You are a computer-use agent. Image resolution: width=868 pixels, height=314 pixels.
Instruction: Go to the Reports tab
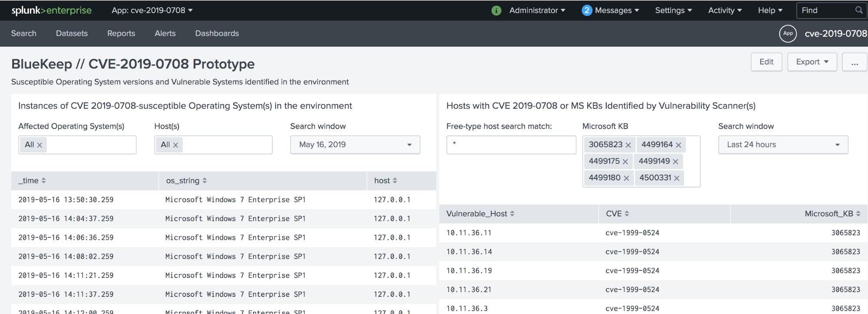pyautogui.click(x=121, y=33)
